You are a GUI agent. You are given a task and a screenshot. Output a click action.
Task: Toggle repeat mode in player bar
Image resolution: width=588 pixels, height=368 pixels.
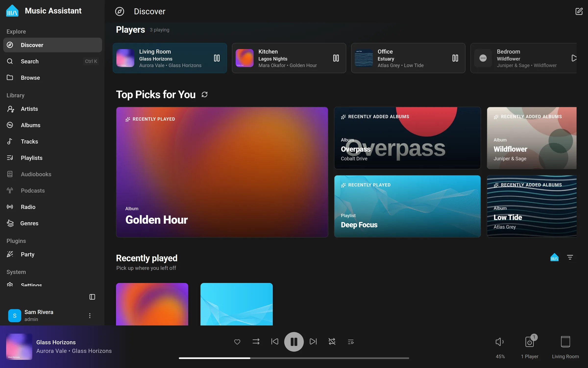click(332, 342)
